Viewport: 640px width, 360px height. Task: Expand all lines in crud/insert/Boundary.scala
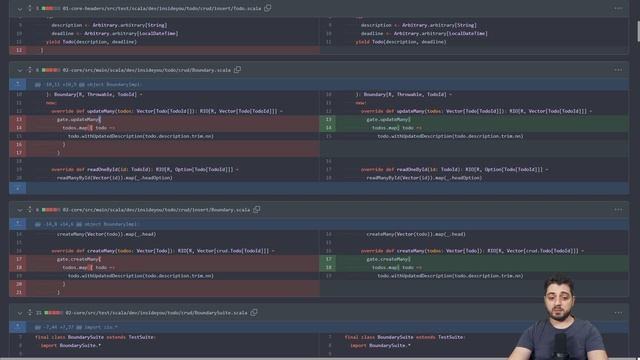(x=29, y=210)
